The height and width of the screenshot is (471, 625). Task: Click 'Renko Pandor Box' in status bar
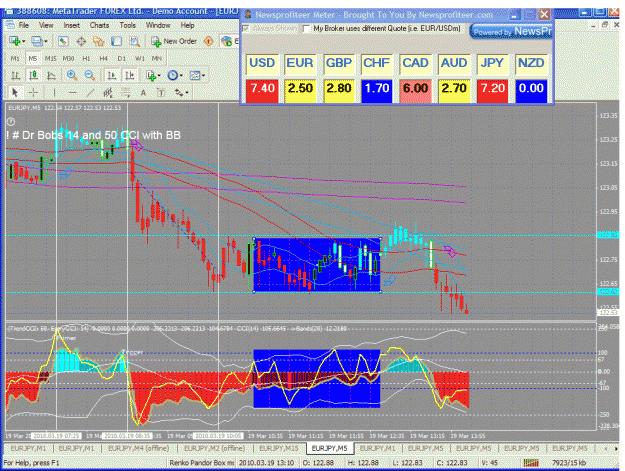(202, 463)
